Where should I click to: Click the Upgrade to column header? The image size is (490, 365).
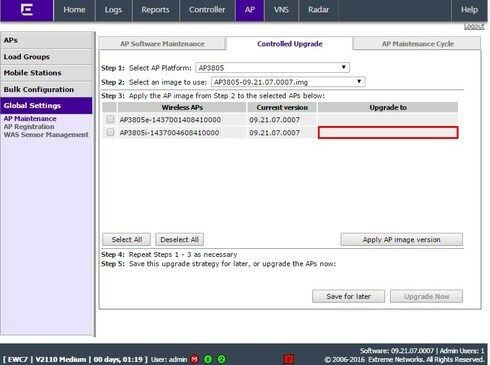pyautogui.click(x=388, y=107)
